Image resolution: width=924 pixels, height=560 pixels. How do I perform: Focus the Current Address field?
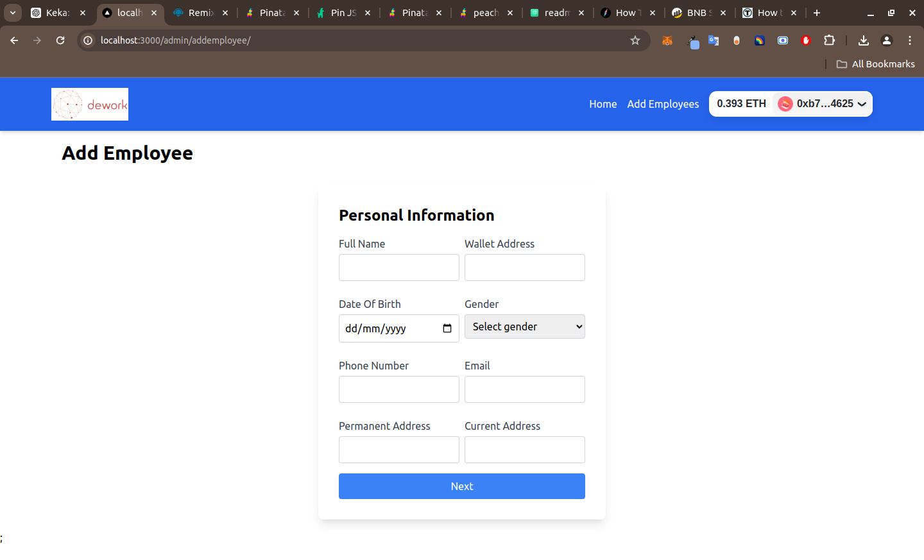525,450
